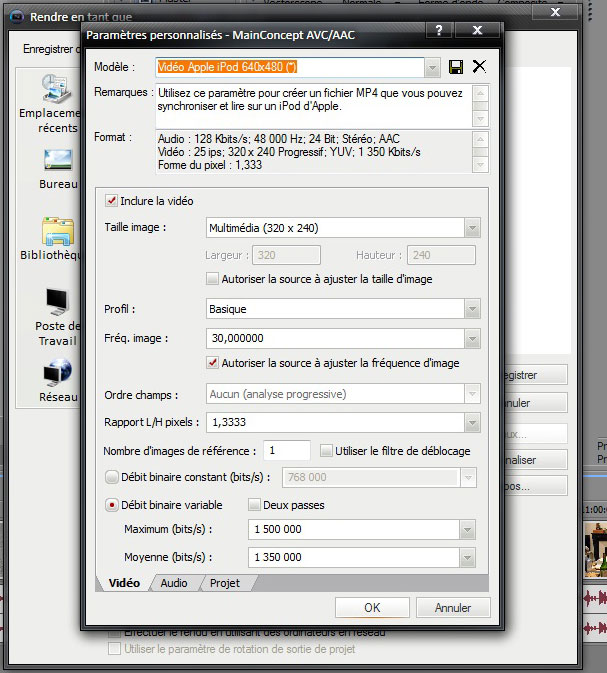607x673 pixels.
Task: Expand the Taille image dropdown
Action: click(472, 228)
